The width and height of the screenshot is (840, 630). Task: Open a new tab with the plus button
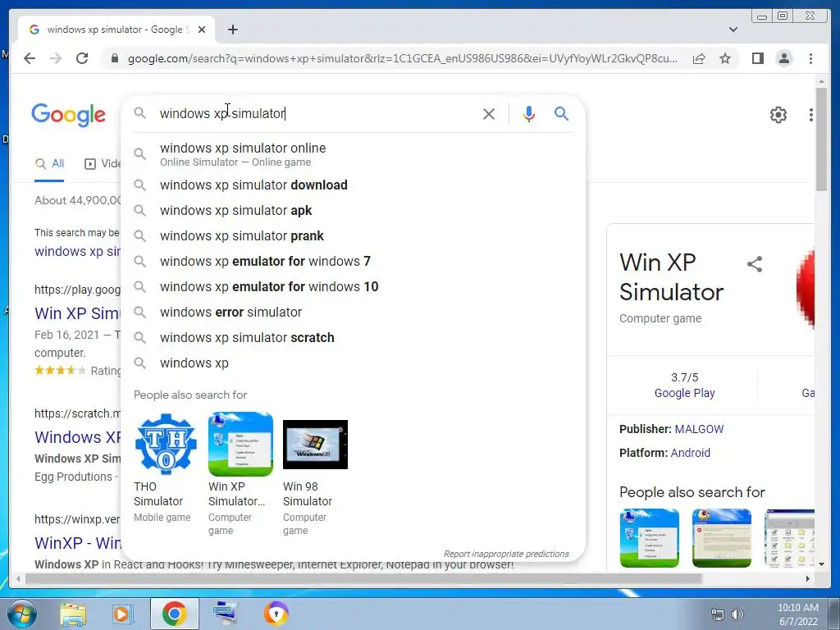[232, 30]
